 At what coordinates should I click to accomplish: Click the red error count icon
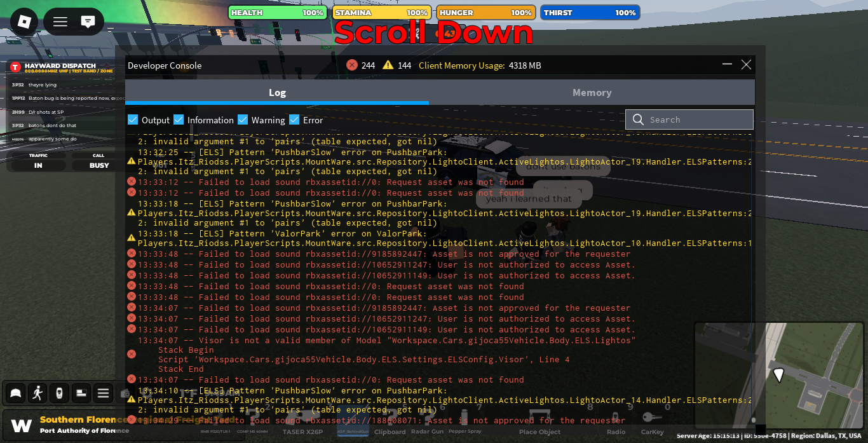point(352,65)
